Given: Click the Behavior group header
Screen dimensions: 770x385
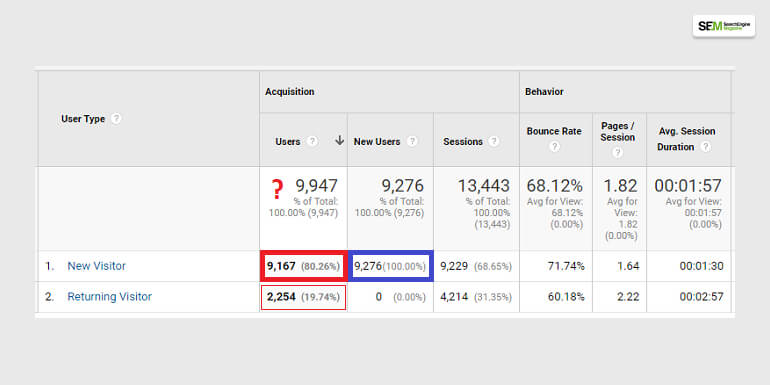Looking at the screenshot, I should pyautogui.click(x=544, y=92).
